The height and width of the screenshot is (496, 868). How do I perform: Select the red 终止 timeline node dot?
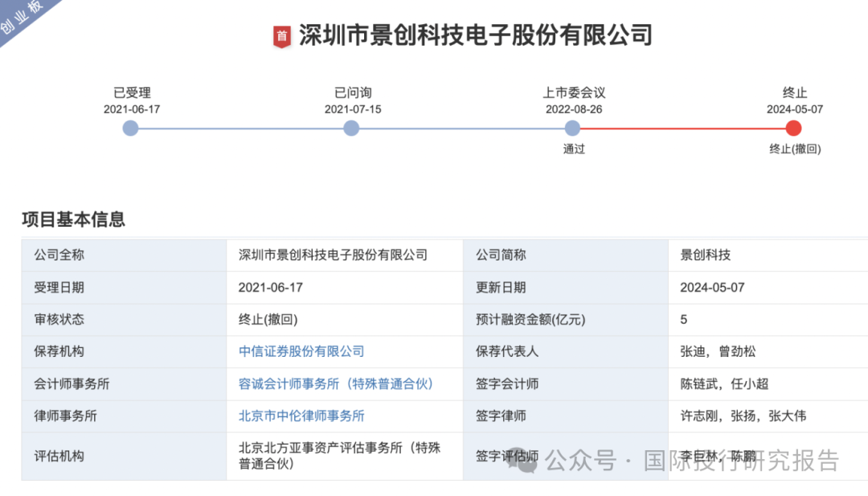(x=793, y=129)
